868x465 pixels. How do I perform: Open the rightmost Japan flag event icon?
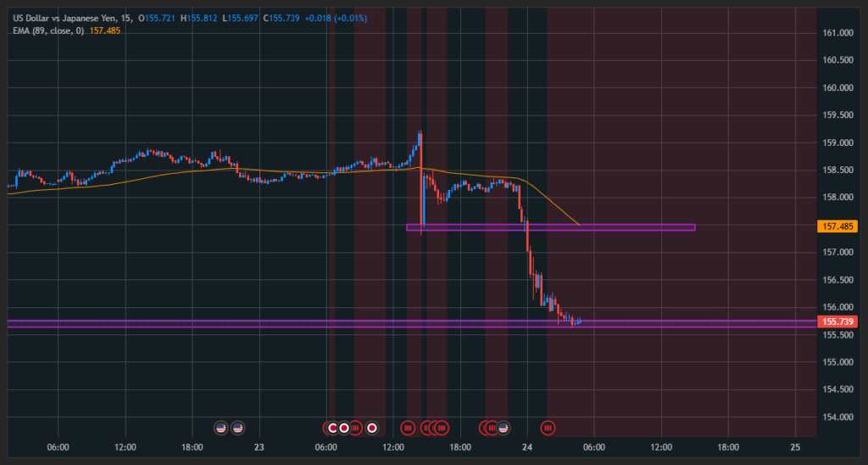(x=371, y=427)
